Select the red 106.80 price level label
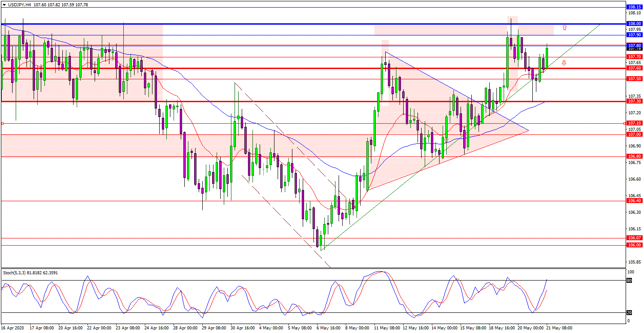The height and width of the screenshot is (333, 644). [x=635, y=156]
